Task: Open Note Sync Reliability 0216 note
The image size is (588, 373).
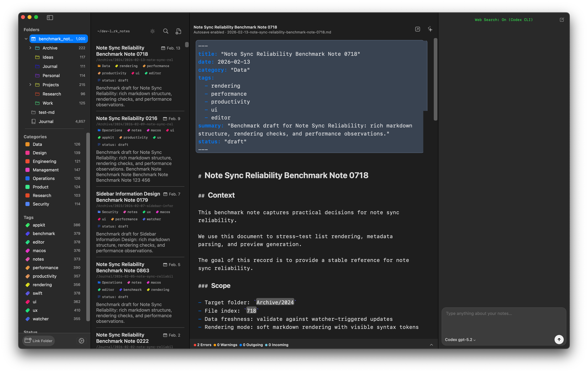Action: pyautogui.click(x=126, y=118)
